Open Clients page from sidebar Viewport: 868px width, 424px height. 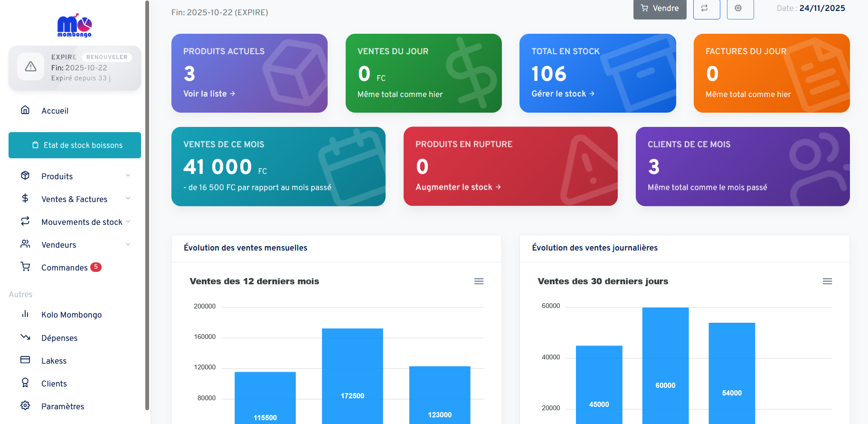coord(54,384)
